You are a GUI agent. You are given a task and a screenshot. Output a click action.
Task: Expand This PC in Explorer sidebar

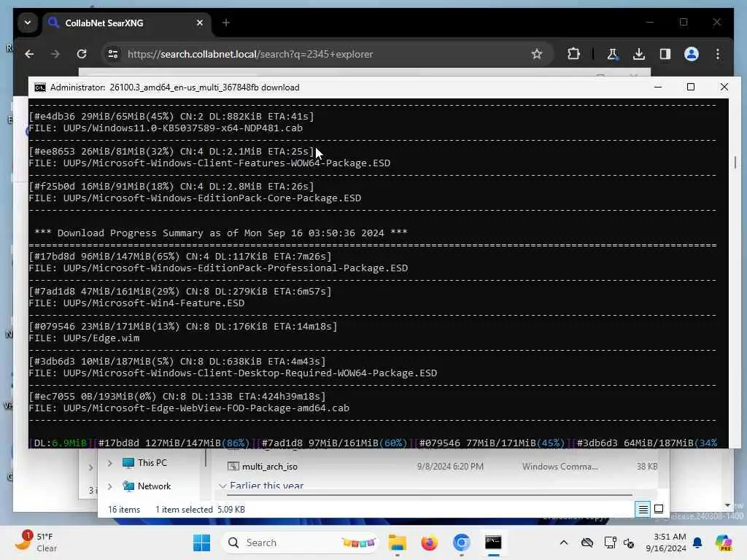pos(109,463)
